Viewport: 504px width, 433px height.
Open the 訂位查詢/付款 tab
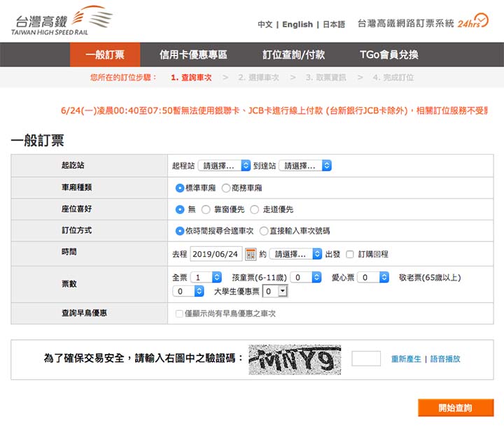click(293, 55)
